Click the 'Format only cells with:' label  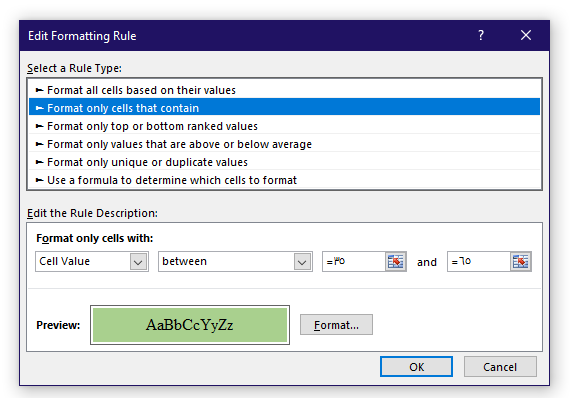95,238
